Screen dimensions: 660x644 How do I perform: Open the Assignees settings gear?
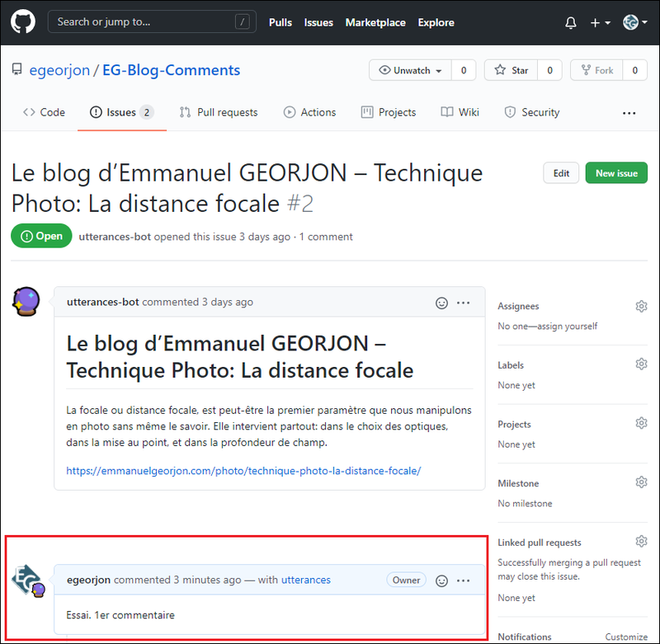tap(641, 306)
